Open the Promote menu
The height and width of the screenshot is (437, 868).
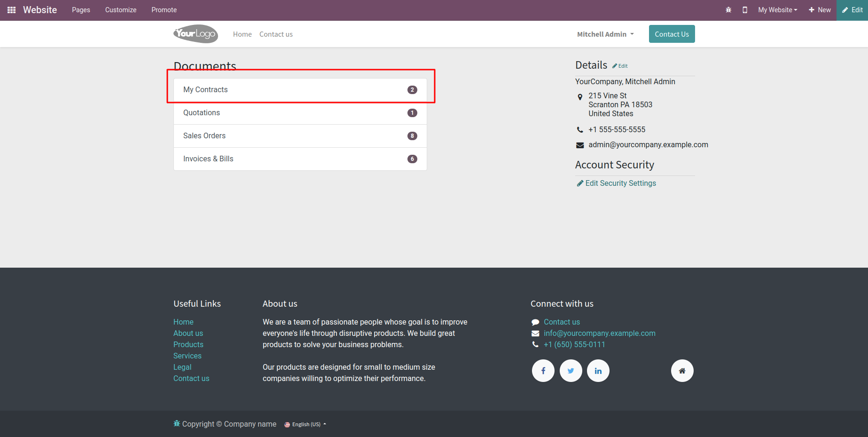164,10
